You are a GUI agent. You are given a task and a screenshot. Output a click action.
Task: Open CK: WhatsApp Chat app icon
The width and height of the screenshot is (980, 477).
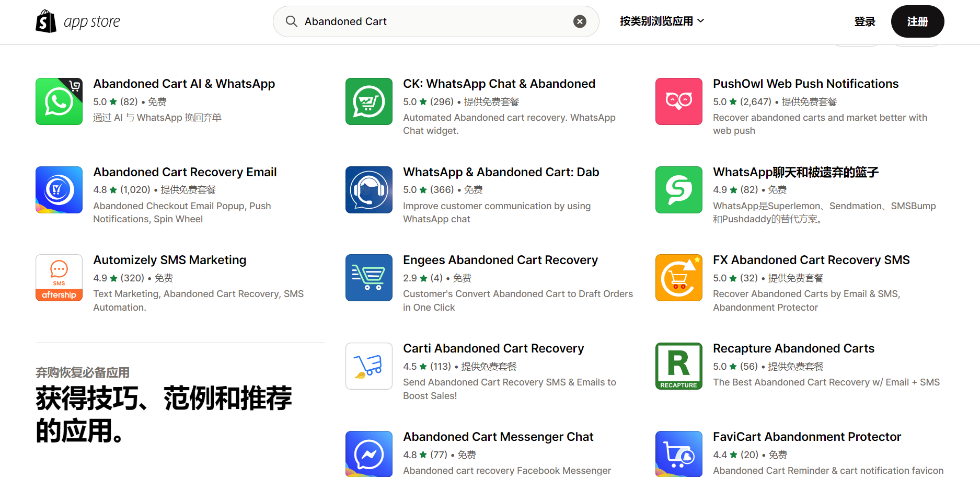coord(369,101)
